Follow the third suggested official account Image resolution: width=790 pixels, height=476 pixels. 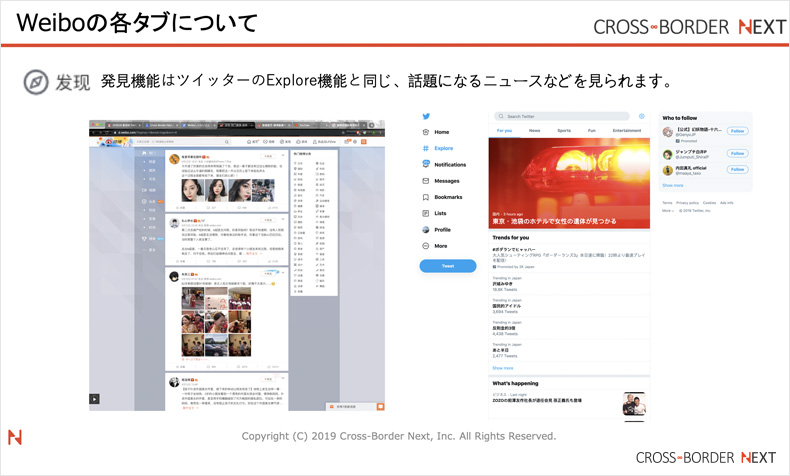[x=738, y=170]
